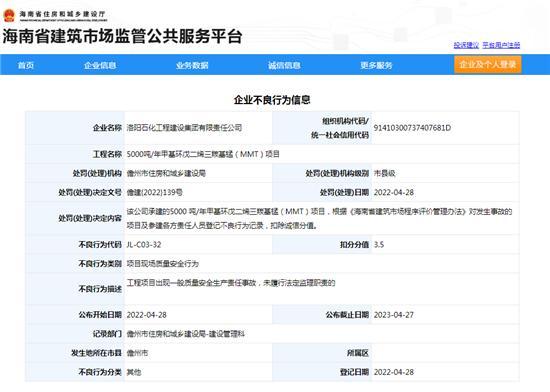The width and height of the screenshot is (550, 392).
Task: Click category value 项目现场质量安全行为
Action: coord(163,264)
